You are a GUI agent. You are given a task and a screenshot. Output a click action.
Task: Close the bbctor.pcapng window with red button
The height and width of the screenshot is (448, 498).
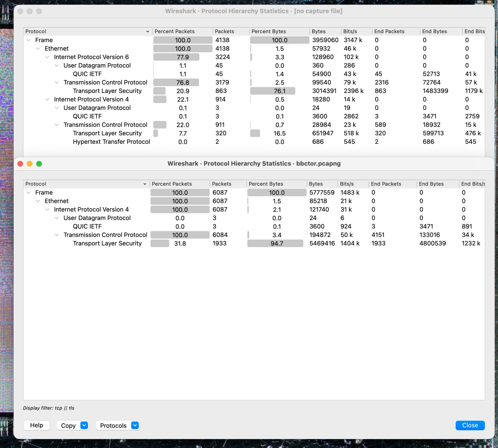click(x=20, y=164)
